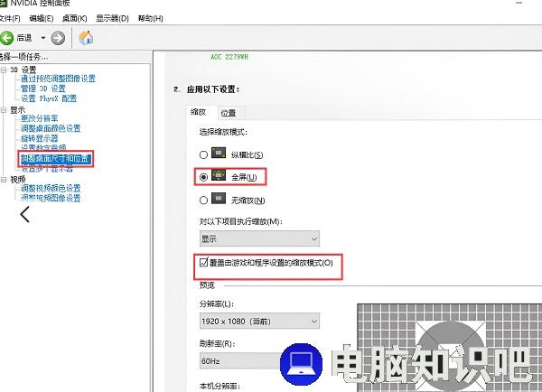Open the Home page house icon

tap(87, 37)
